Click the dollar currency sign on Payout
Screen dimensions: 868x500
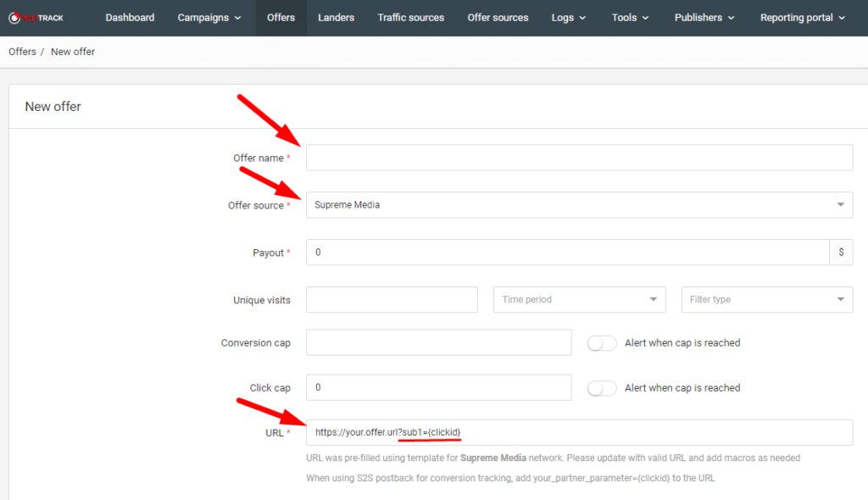tap(841, 252)
